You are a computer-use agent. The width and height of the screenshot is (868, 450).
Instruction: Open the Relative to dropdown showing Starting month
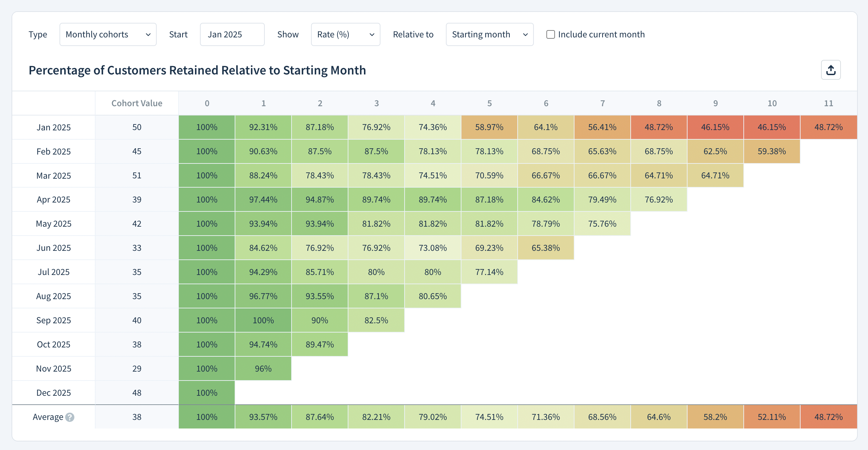[489, 34]
